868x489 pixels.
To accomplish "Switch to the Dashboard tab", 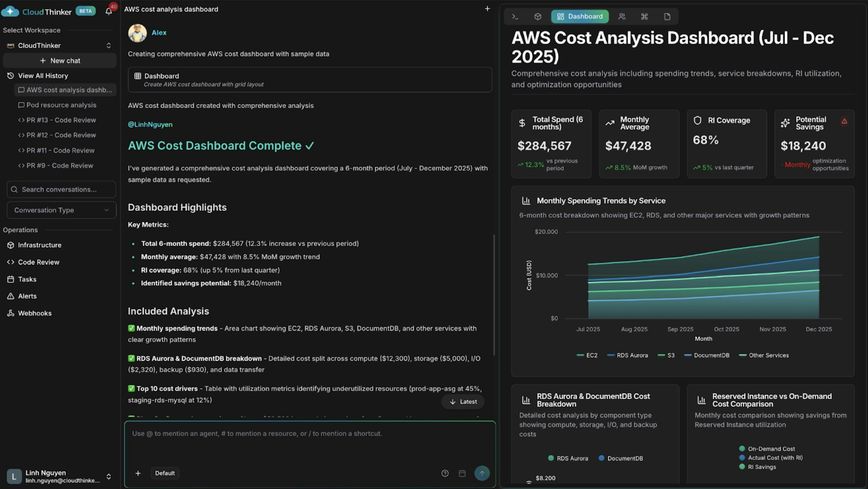I will (x=579, y=17).
